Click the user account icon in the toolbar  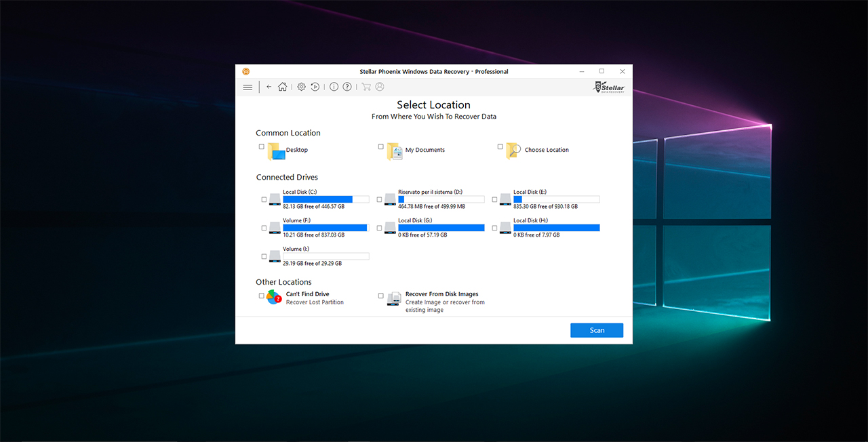(380, 87)
